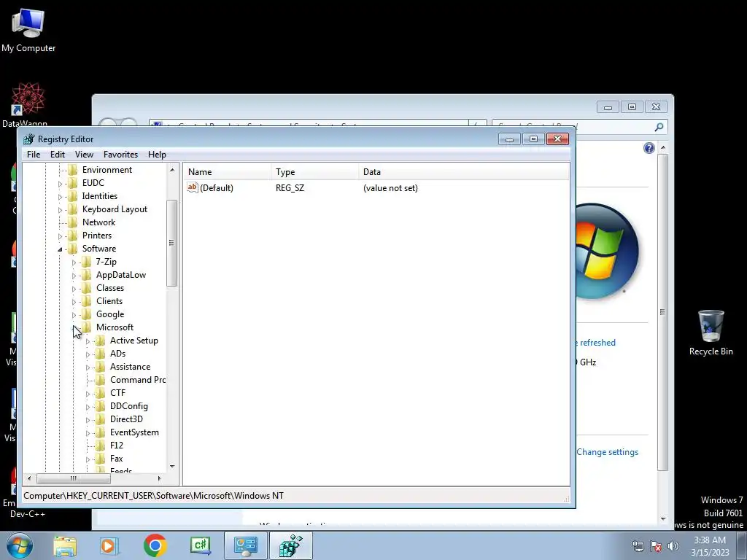The height and width of the screenshot is (560, 747).
Task: Click the Identities key folder icon
Action: (72, 195)
